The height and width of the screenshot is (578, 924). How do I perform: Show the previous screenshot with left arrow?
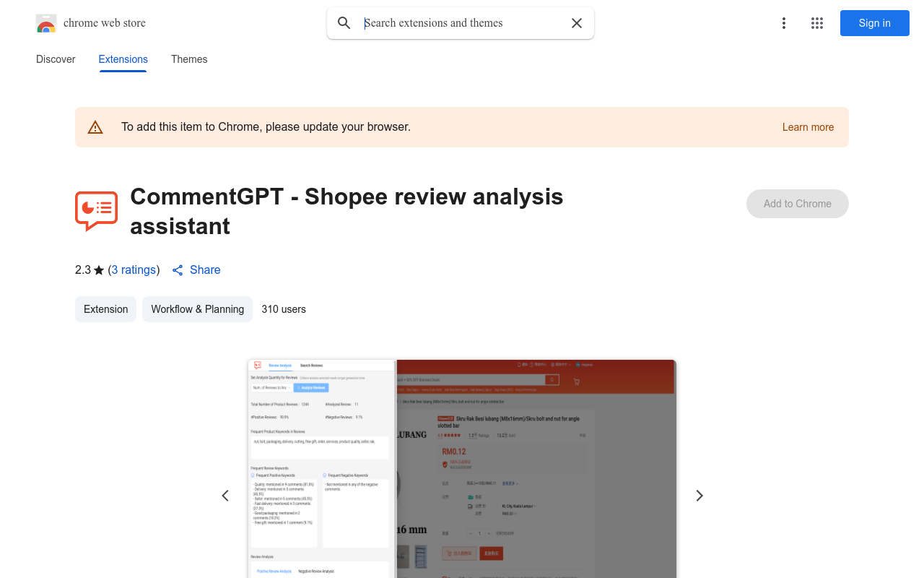pos(225,496)
